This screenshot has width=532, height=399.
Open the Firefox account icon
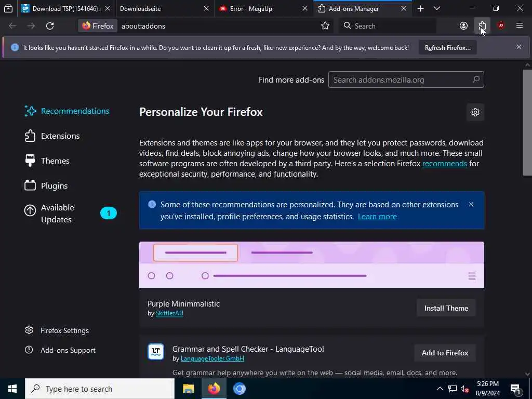pos(463,26)
